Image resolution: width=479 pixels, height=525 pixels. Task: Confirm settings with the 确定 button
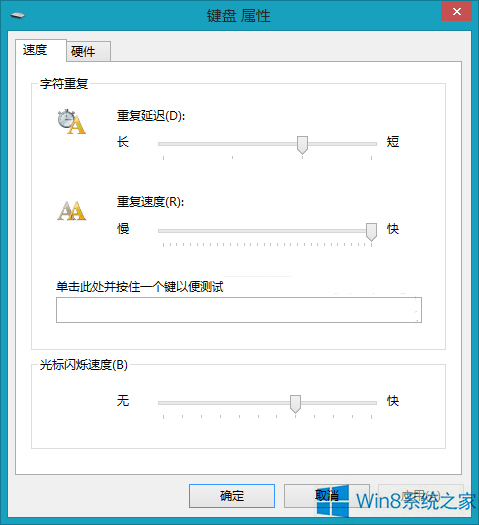point(232,496)
